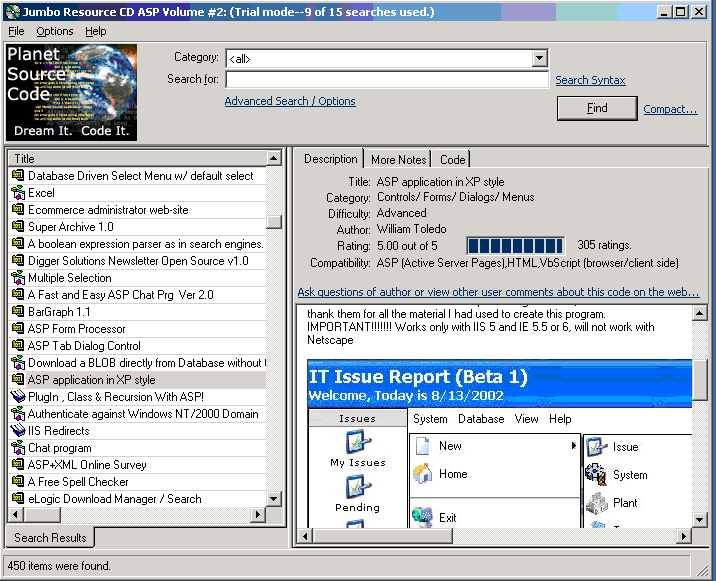716x581 pixels.
Task: Open the File menu
Action: click(x=16, y=31)
